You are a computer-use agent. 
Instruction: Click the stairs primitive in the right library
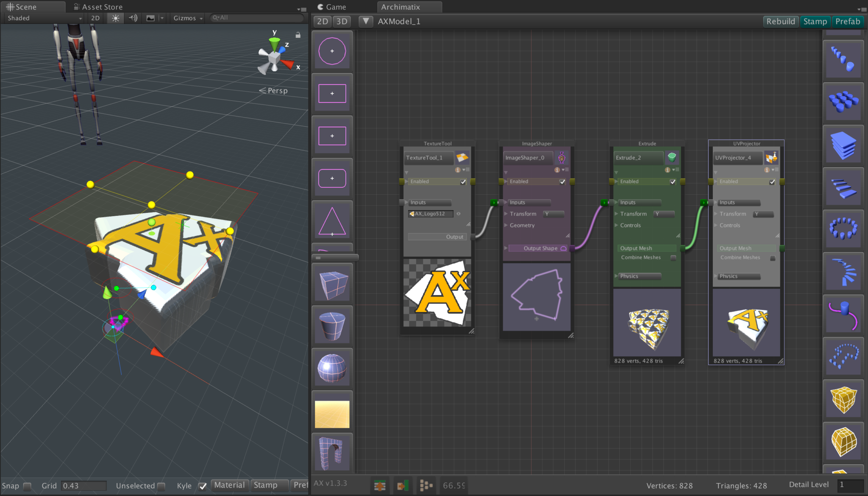[x=843, y=187]
